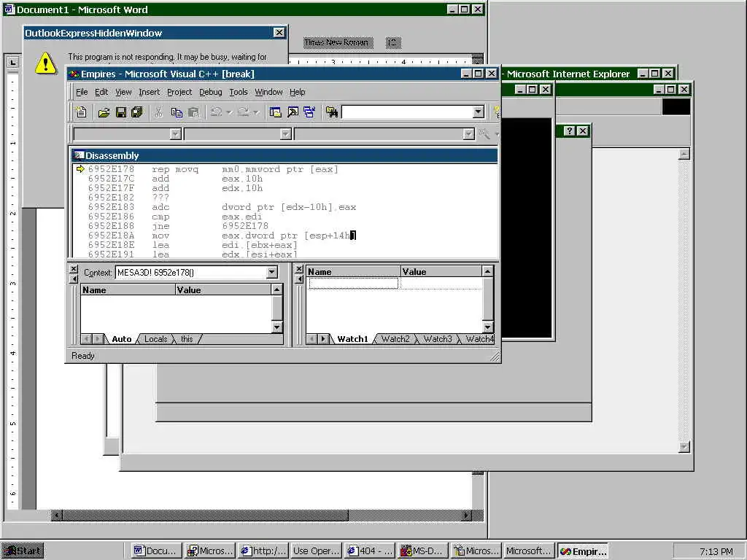
Task: Expand the WizardBar members dropdown
Action: pos(468,134)
